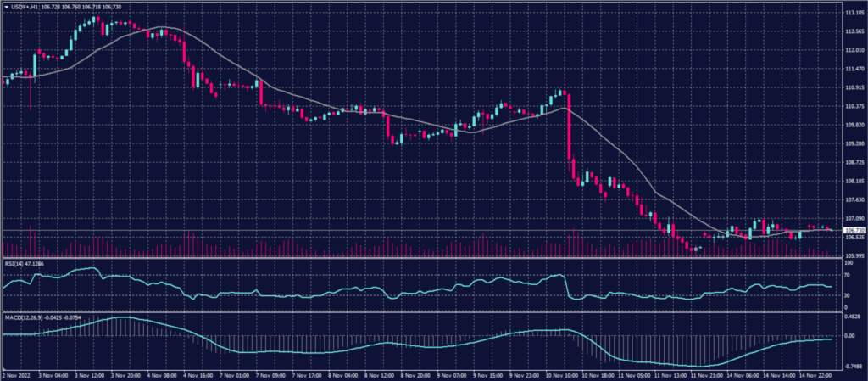868x381 pixels.
Task: Select the 14 Nov 22:00 time label
Action: point(814,375)
